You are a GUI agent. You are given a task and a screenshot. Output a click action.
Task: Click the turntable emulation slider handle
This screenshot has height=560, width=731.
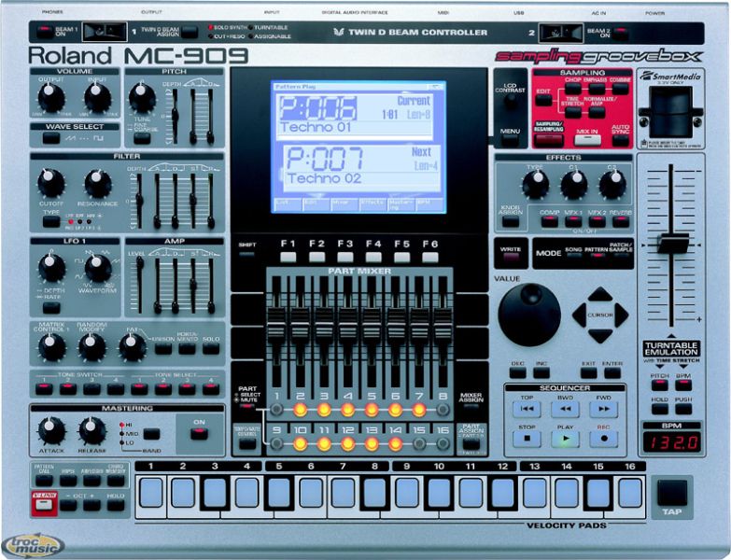click(672, 245)
